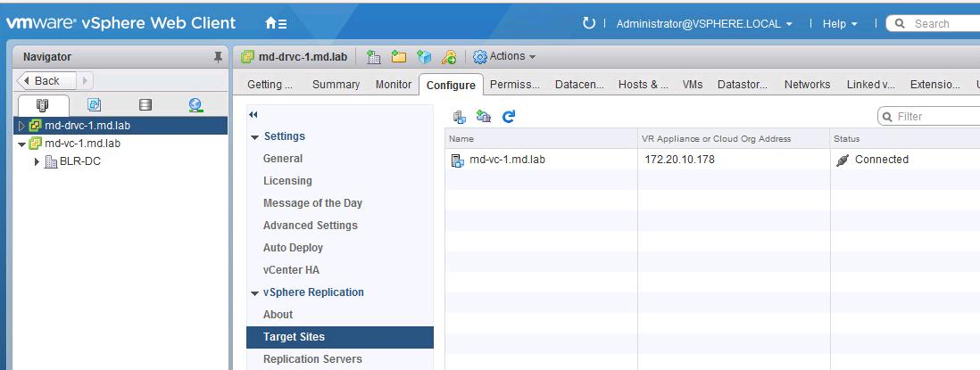Open the Getting Started tab
The height and width of the screenshot is (370, 980).
point(270,84)
